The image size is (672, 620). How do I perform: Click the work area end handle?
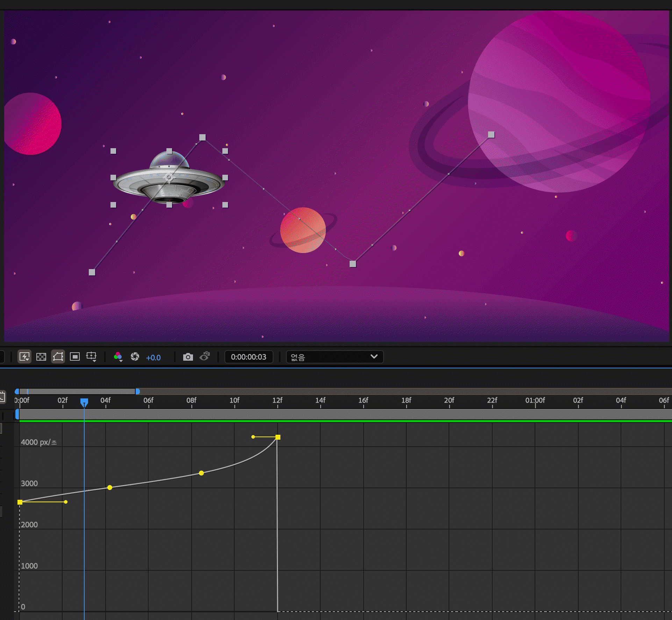[137, 391]
